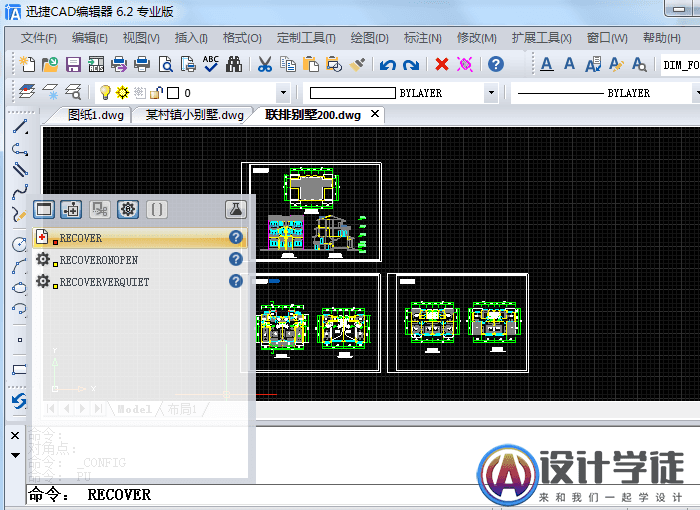Viewport: 700px width, 510px height.
Task: Select the Circle drawing tool
Action: click(19, 244)
